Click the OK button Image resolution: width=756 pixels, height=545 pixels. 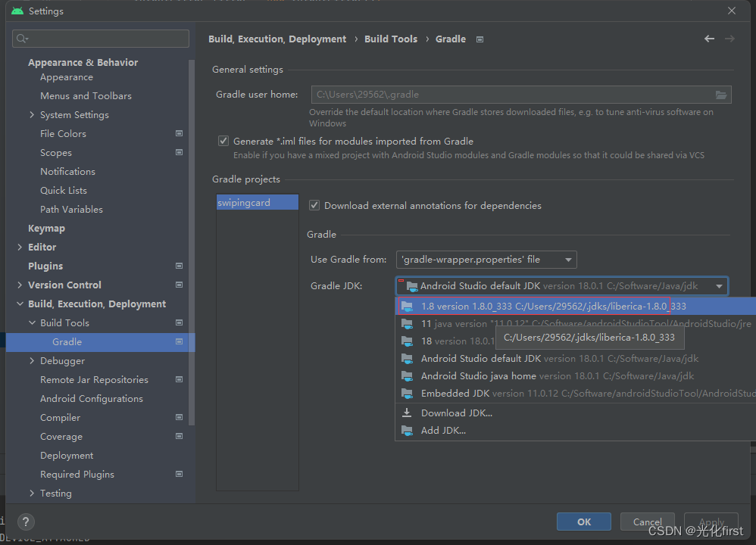click(584, 522)
